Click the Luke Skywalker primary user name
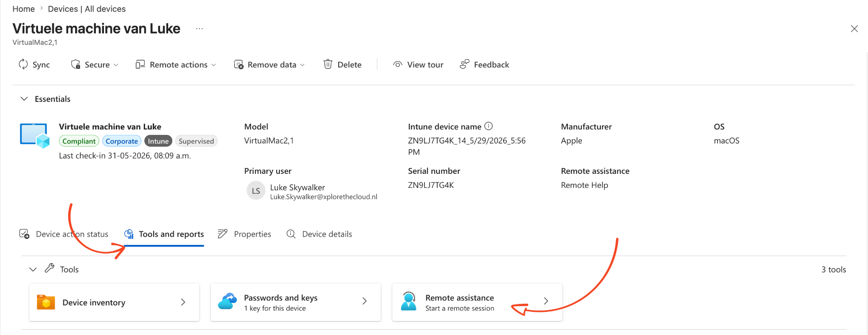868x335 pixels. click(297, 187)
